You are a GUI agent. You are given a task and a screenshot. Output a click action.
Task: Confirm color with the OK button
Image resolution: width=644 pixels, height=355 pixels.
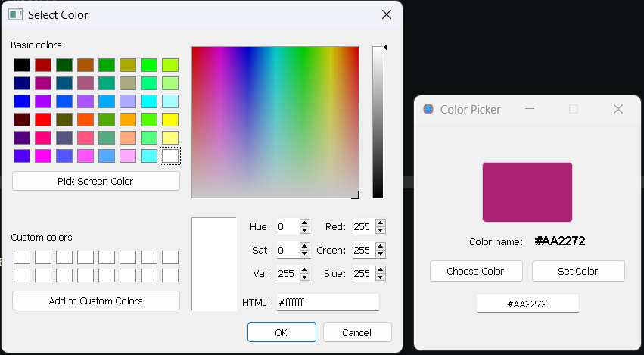[282, 332]
